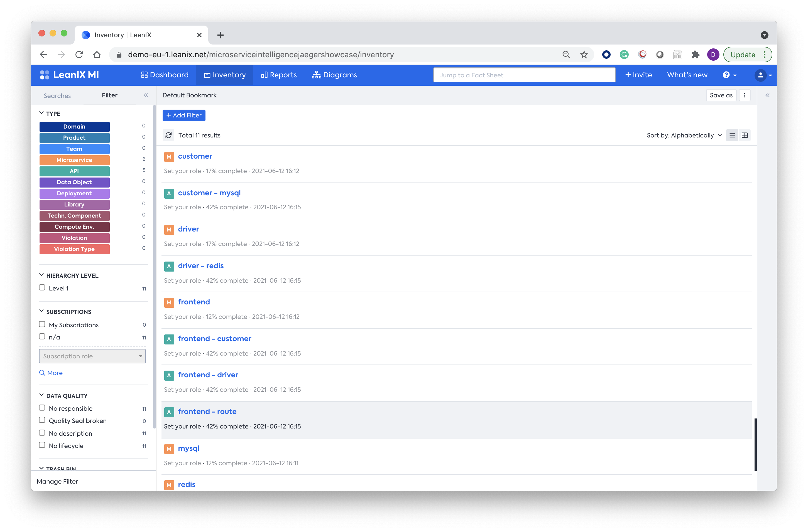Switch to table grid view icon
808x532 pixels.
(x=745, y=136)
